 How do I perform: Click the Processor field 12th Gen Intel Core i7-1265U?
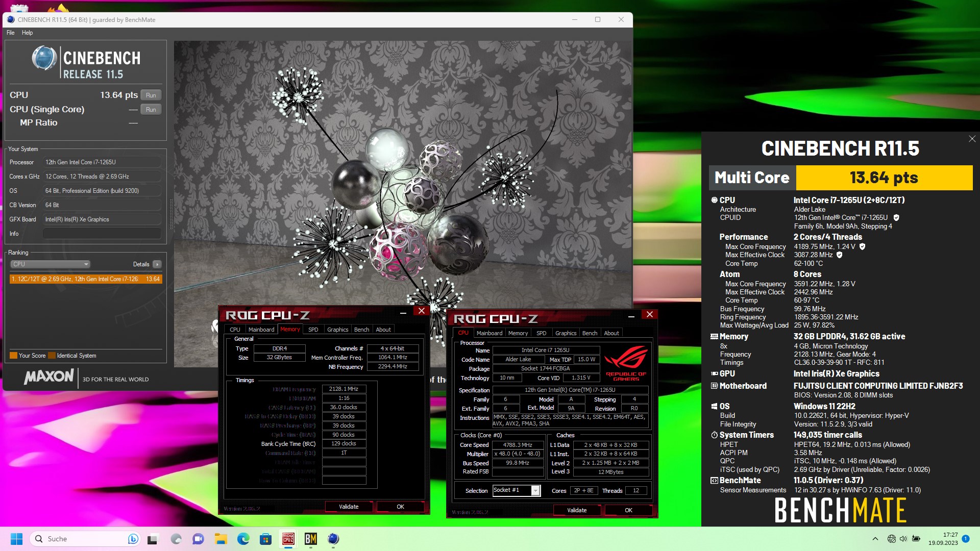[x=102, y=162]
